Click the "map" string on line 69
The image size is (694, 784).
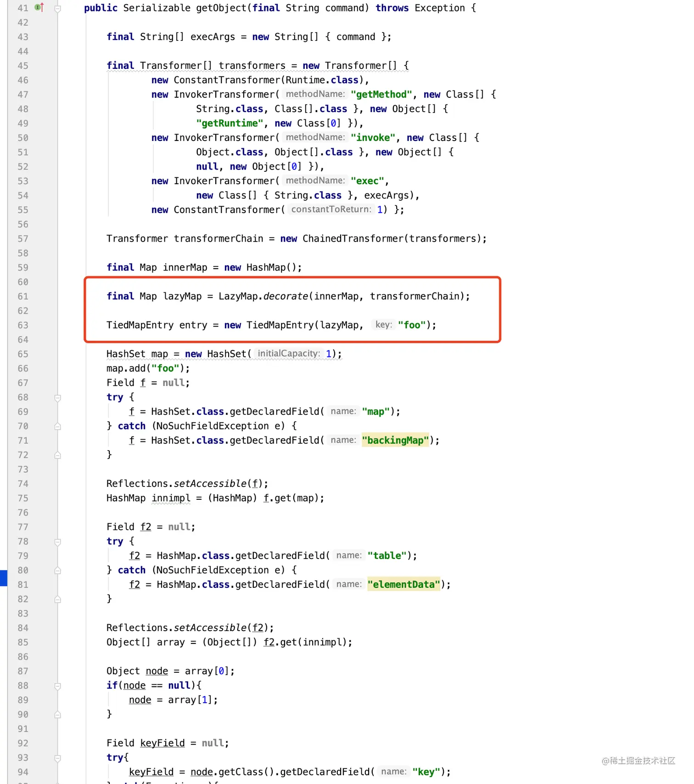[x=375, y=412]
